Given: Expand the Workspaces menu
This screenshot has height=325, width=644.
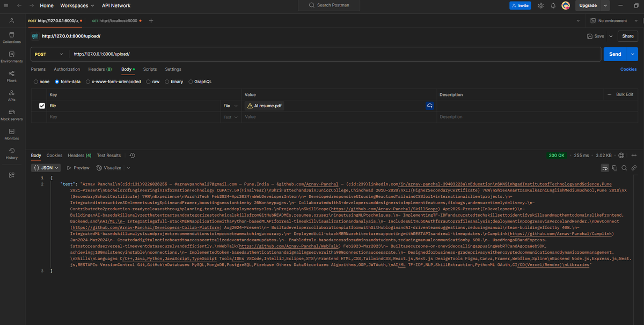Looking at the screenshot, I should (77, 5).
